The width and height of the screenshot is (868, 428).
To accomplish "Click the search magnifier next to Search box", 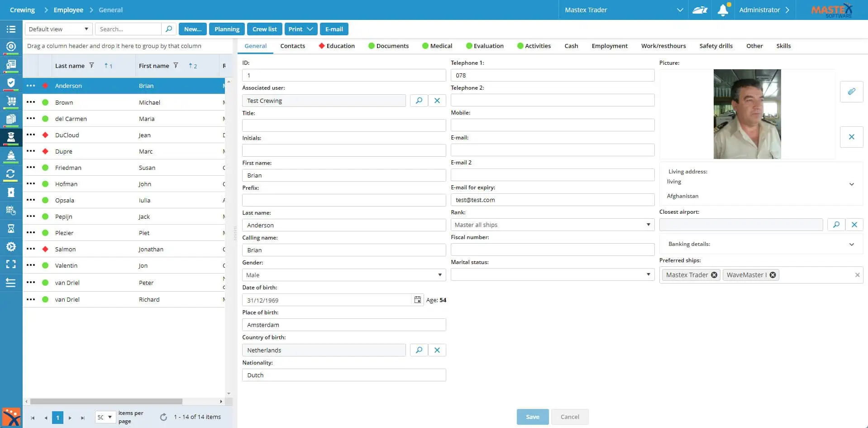I will tap(169, 29).
